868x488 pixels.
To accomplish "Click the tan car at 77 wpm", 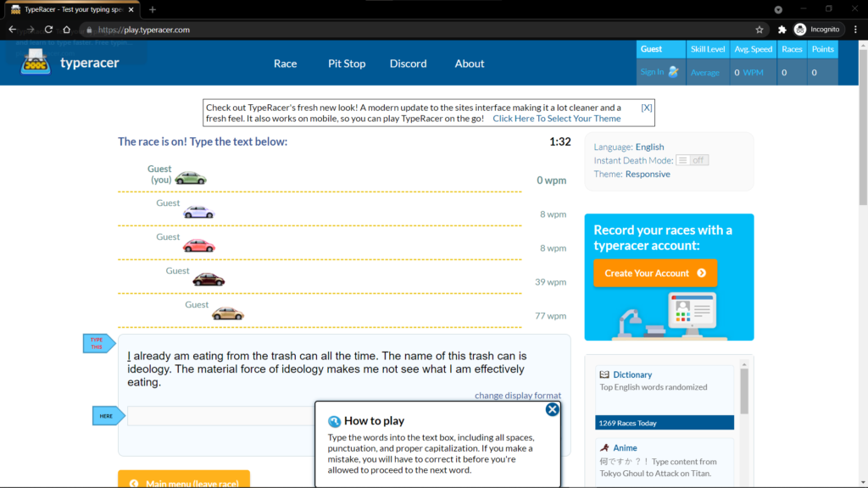I will point(227,313).
